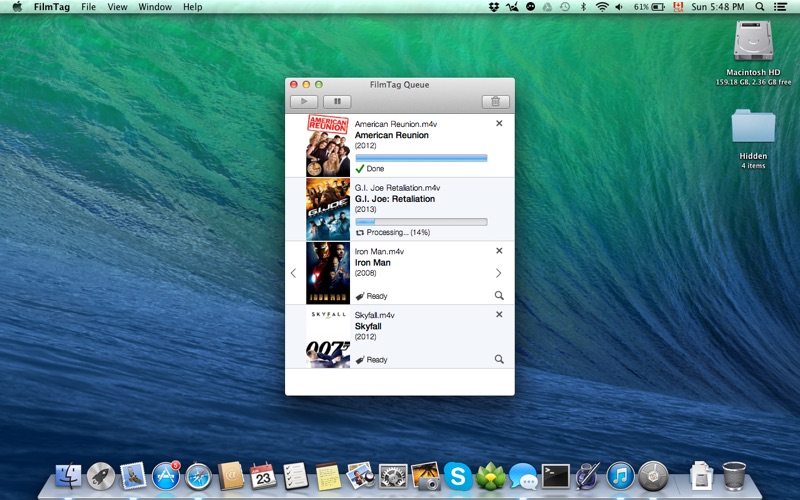Launch Skype from the Dock

[458, 476]
